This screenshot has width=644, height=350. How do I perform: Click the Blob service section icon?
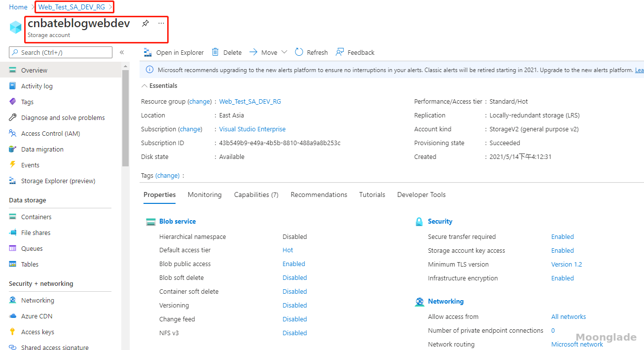tap(151, 222)
